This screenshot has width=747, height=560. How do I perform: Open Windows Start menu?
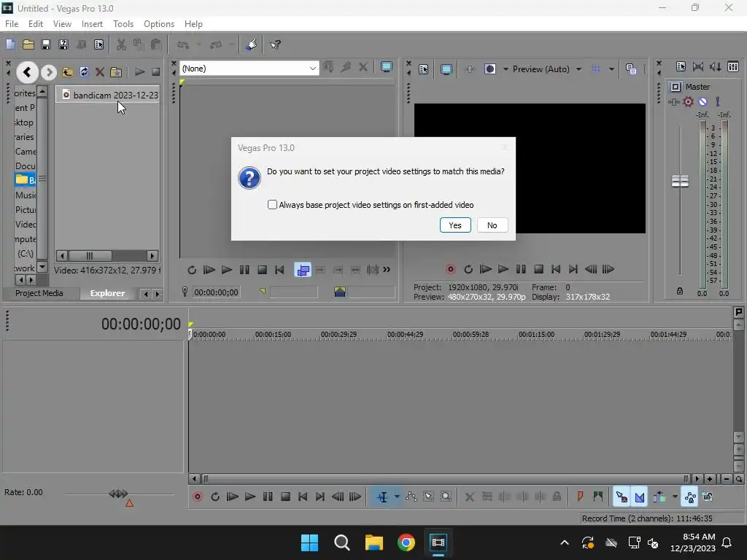[x=309, y=542]
